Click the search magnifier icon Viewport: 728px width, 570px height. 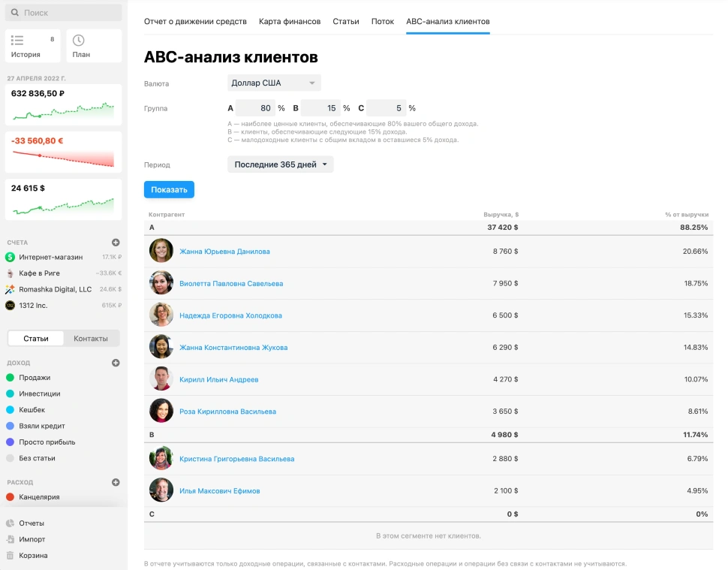click(15, 13)
